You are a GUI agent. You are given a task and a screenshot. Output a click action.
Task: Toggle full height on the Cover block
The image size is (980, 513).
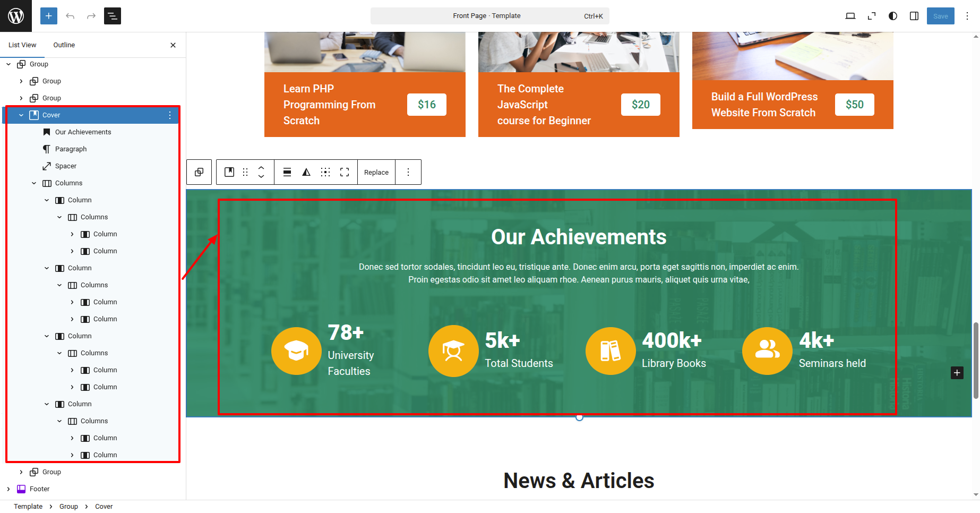[345, 172]
